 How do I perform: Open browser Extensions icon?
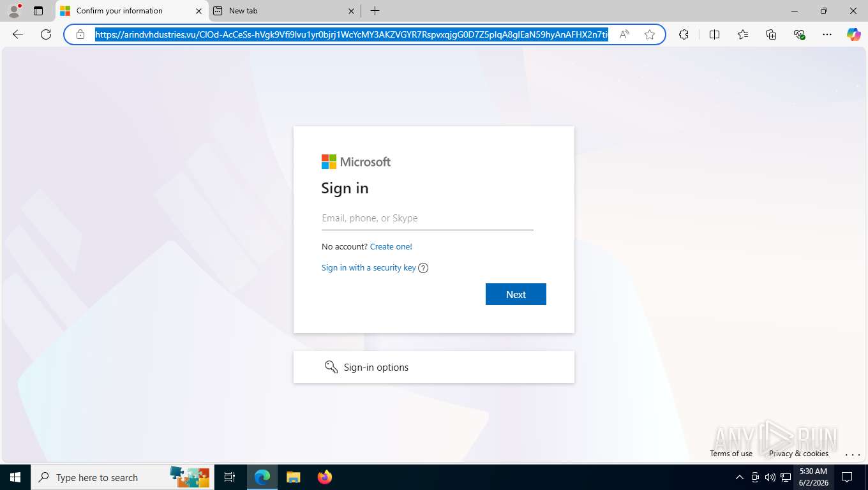click(684, 34)
